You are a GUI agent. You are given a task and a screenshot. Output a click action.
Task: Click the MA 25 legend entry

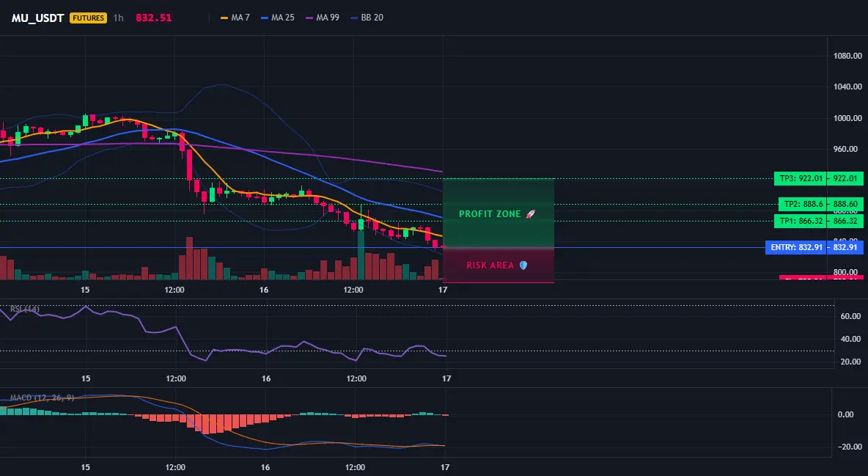pyautogui.click(x=278, y=18)
